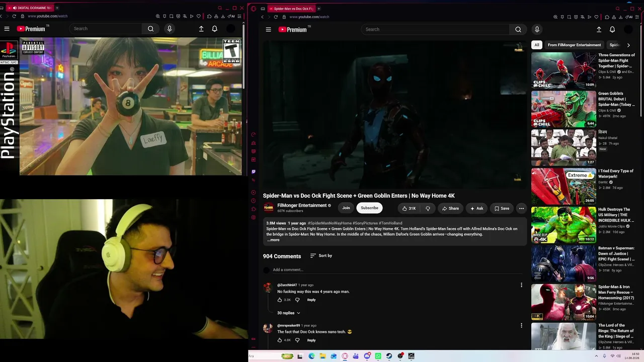Reply to @mrspeaker89 comment
This screenshot has width=644, height=362.
[311, 340]
